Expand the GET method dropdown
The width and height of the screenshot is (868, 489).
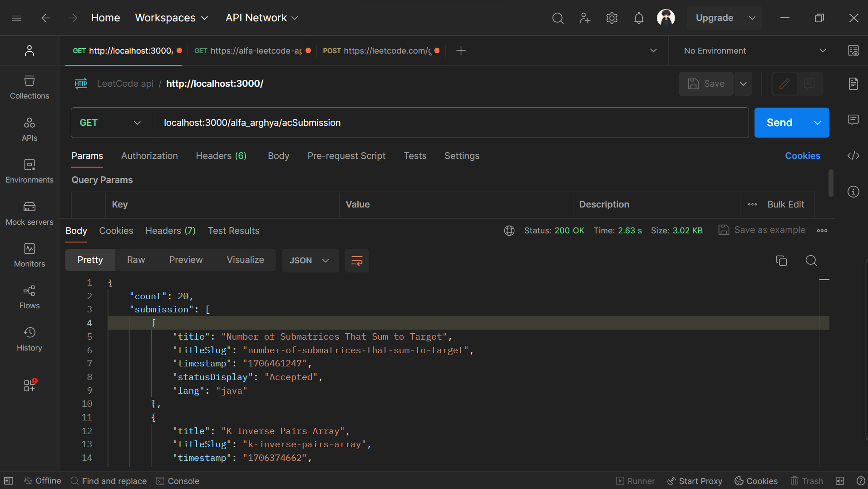tap(111, 123)
